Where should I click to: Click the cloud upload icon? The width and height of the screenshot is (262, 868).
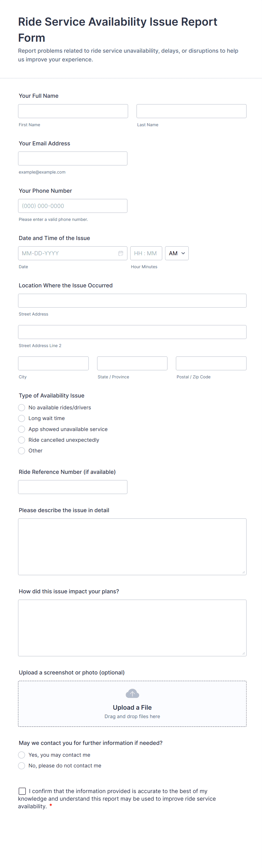click(x=132, y=693)
